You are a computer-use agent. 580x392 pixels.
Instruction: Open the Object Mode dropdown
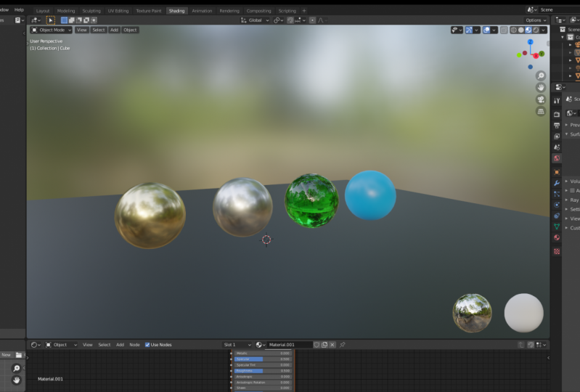point(51,30)
